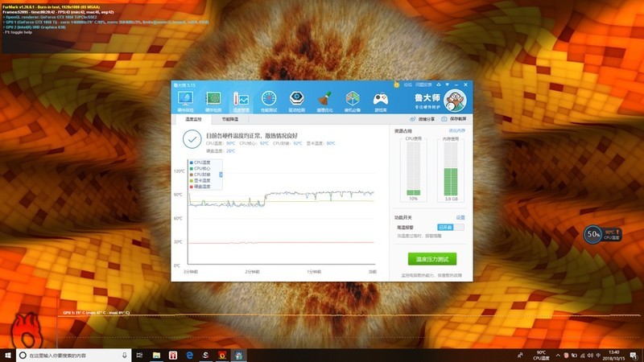Open the 驱动检测 gear box icon
Image resolution: width=644 pixels, height=362 pixels.
pyautogui.click(x=296, y=101)
